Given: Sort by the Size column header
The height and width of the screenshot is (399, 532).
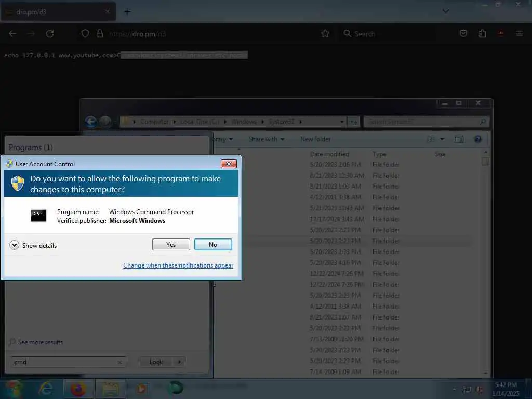Looking at the screenshot, I should click(440, 154).
